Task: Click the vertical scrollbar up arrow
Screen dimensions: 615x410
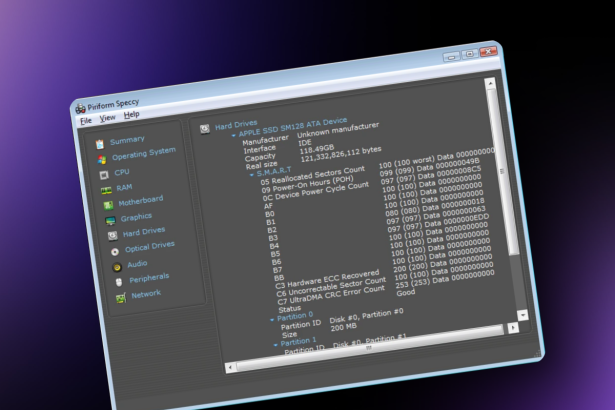Action: [x=490, y=83]
